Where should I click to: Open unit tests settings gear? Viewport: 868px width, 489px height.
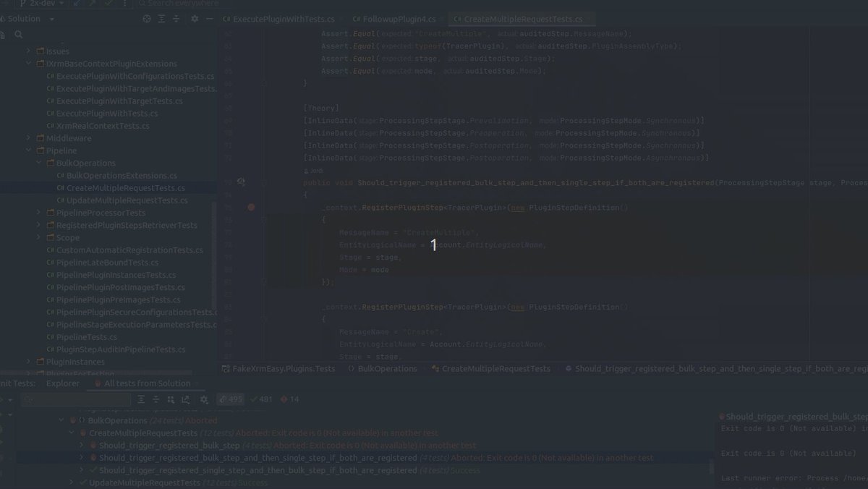click(204, 399)
